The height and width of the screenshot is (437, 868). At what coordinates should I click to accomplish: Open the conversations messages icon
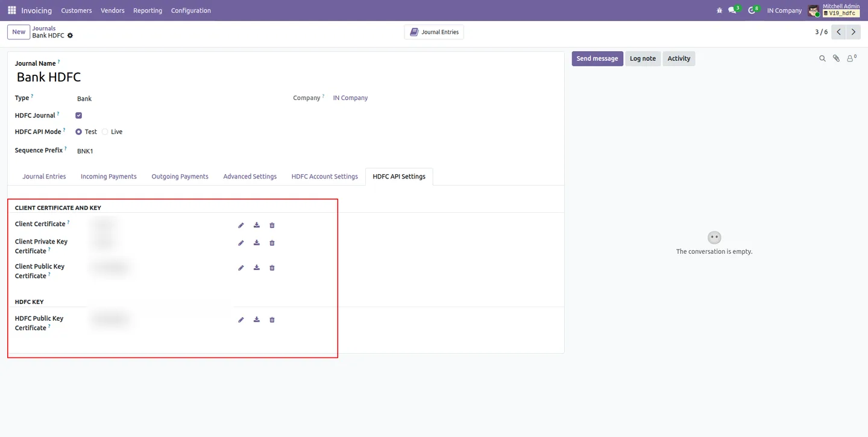[733, 10]
